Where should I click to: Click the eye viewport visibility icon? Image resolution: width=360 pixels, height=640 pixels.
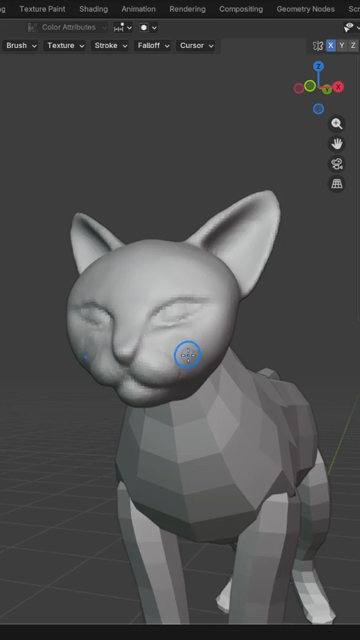click(x=349, y=27)
